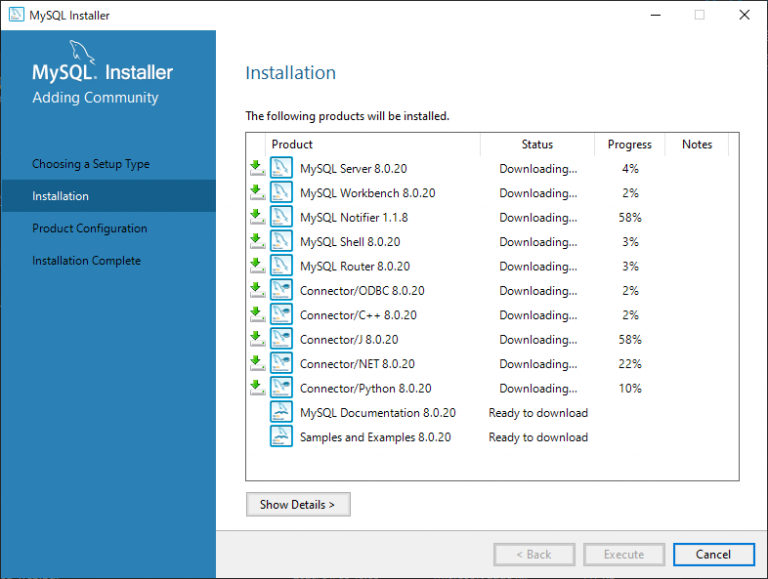The width and height of the screenshot is (768, 579).
Task: Click the Connector/ODBC 8.0.20 product icon
Action: 281,291
